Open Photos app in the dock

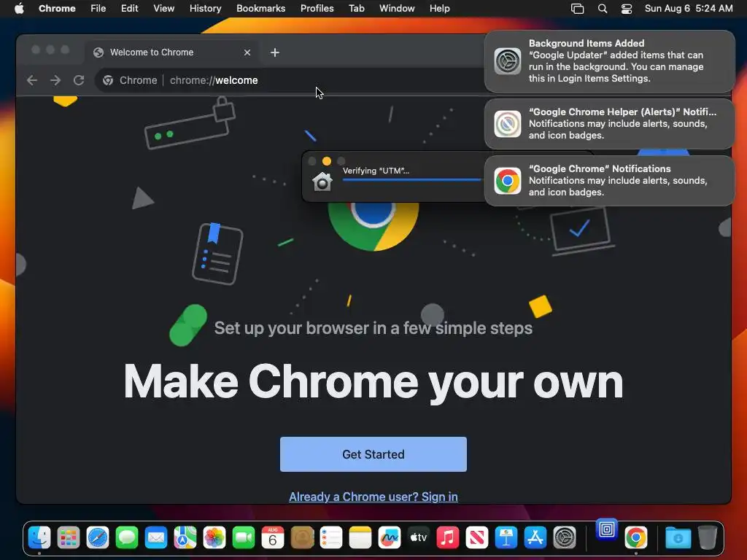click(x=214, y=537)
